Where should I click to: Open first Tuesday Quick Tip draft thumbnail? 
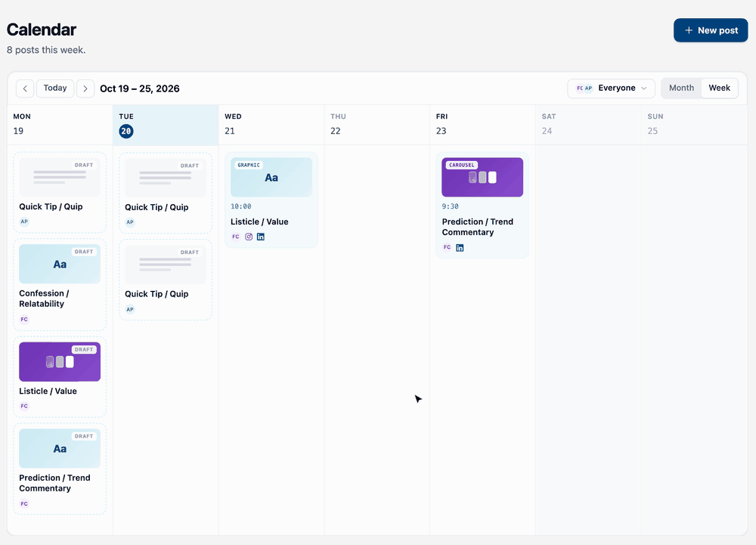click(166, 178)
